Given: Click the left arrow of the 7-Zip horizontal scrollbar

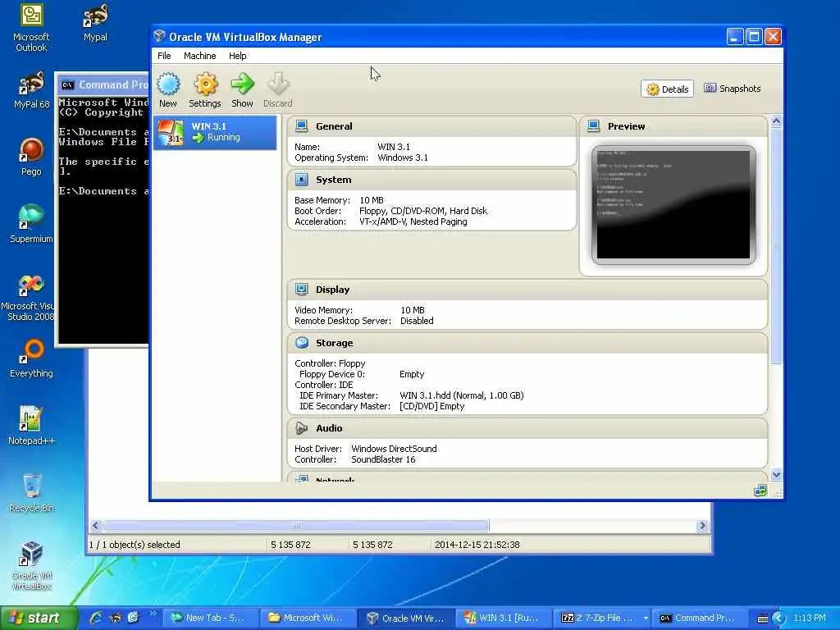Looking at the screenshot, I should [95, 526].
